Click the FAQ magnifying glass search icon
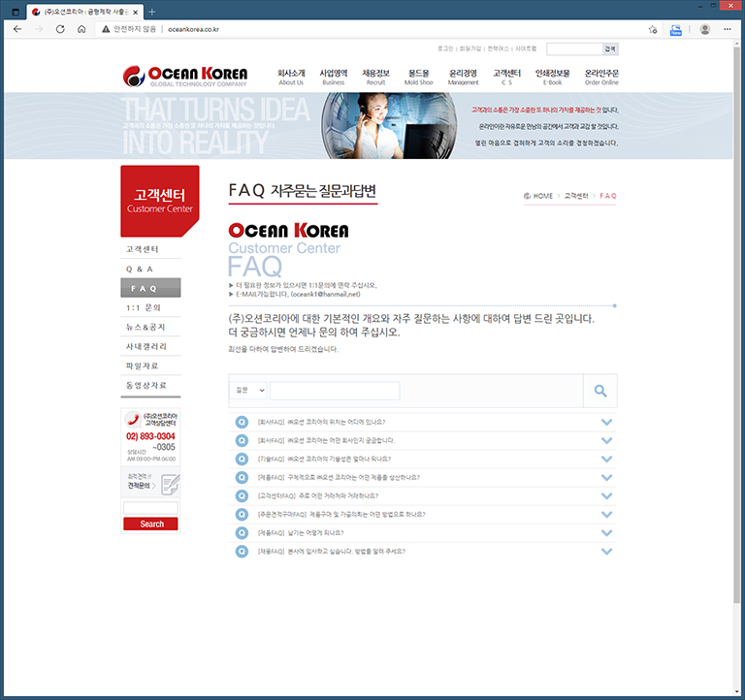Screen dimensions: 745x700 coord(600,391)
